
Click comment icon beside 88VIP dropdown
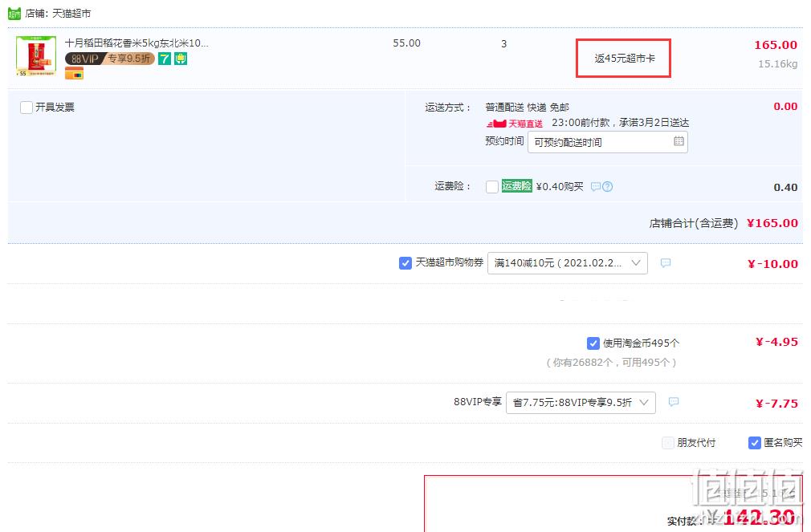pyautogui.click(x=674, y=402)
